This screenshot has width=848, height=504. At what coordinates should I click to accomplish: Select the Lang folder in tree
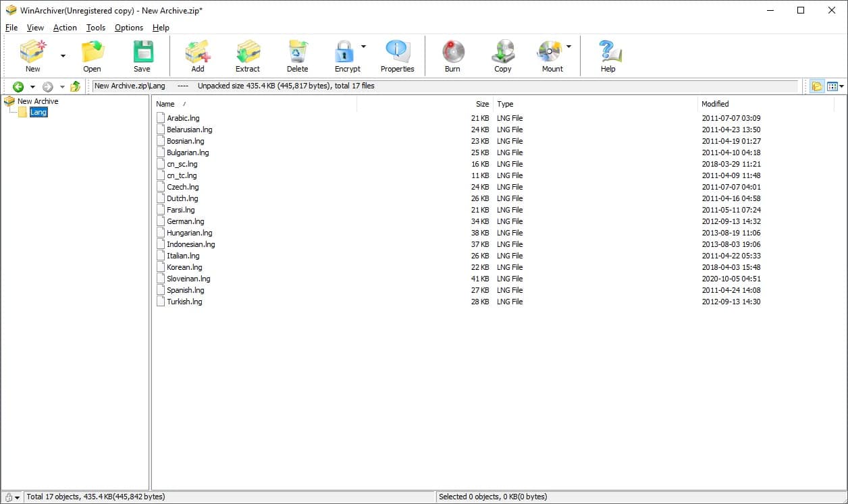38,112
